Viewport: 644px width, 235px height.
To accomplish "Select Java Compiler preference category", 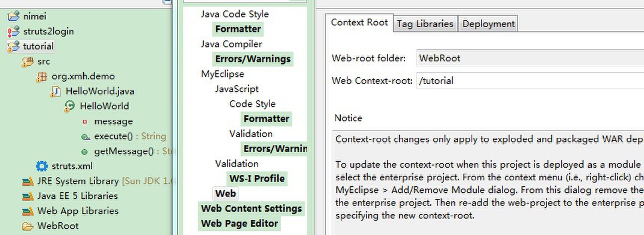I will click(231, 44).
